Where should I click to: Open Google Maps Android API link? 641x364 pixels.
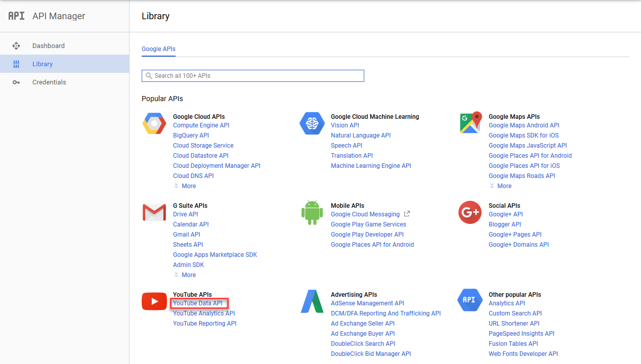(524, 125)
